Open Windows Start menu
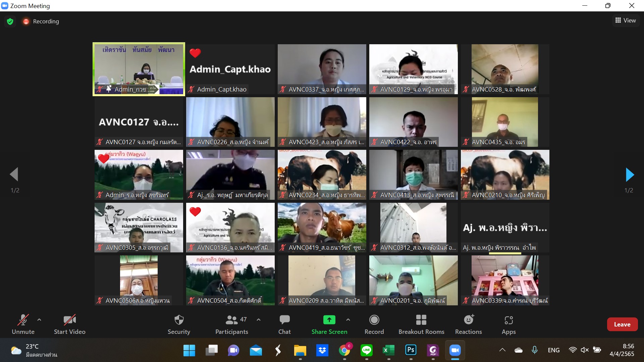Image resolution: width=644 pixels, height=362 pixels. click(x=189, y=350)
